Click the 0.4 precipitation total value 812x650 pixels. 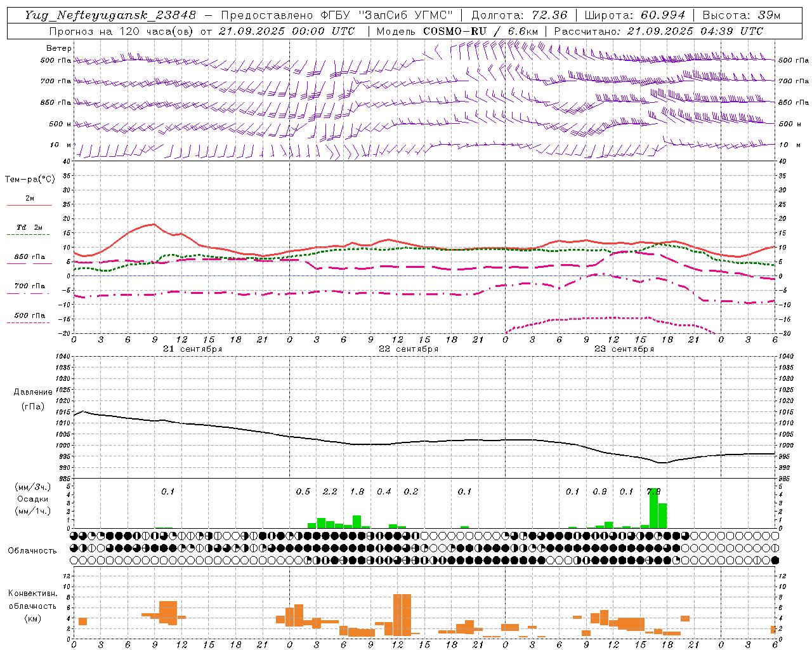384,492
